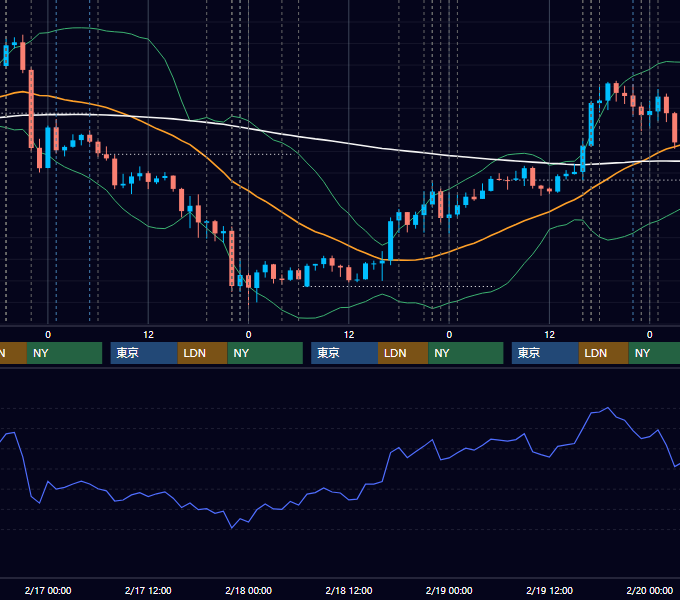Click the 2/19 12:00 date label
680x600 pixels.
549,590
